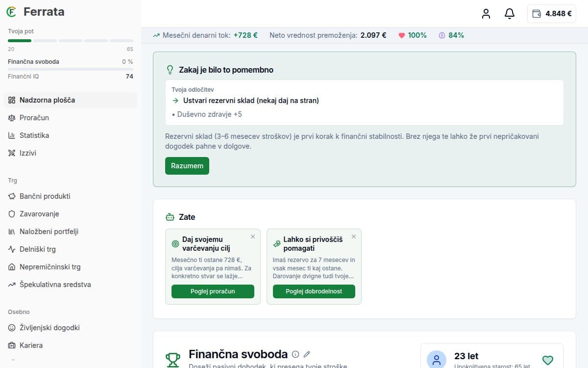Open Naložbeni portfelji

click(71, 232)
